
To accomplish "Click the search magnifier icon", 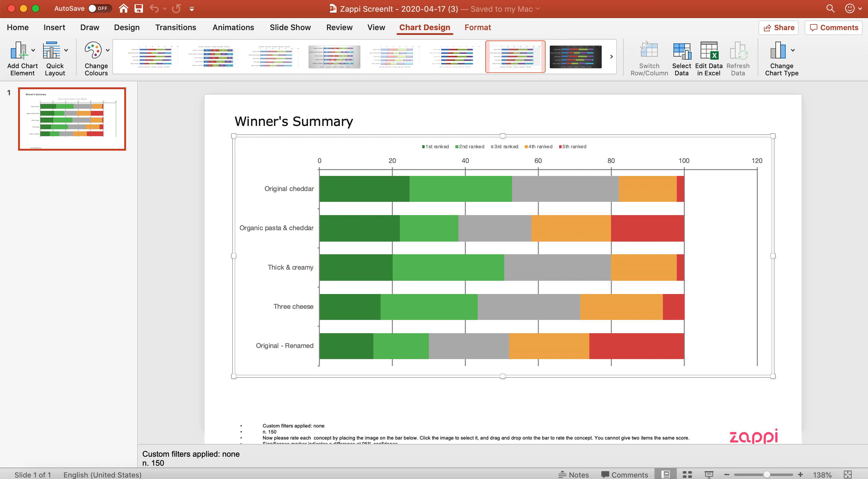I will 830,9.
